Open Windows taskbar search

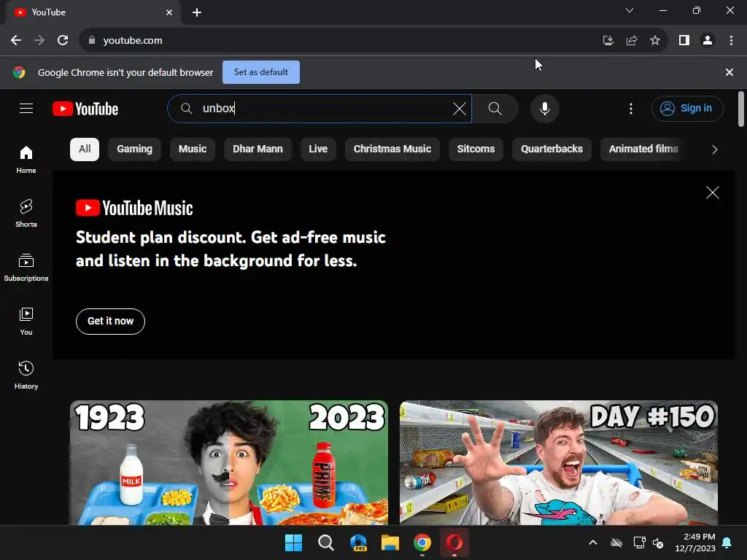click(x=326, y=542)
